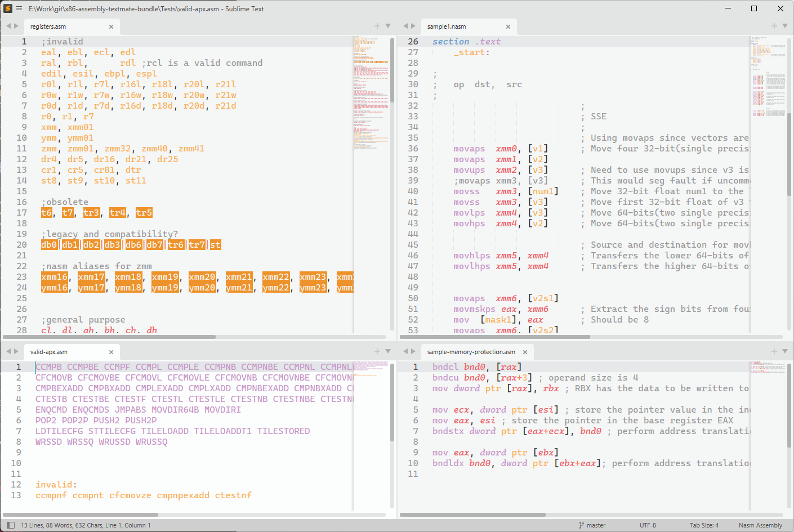Add new tab in registers.asm pane
The image size is (794, 532).
tap(377, 26)
